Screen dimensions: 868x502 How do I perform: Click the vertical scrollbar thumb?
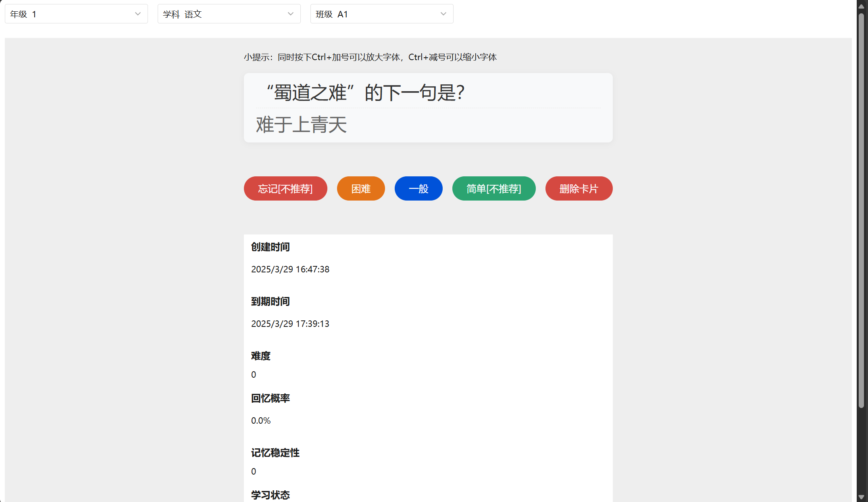(861, 210)
